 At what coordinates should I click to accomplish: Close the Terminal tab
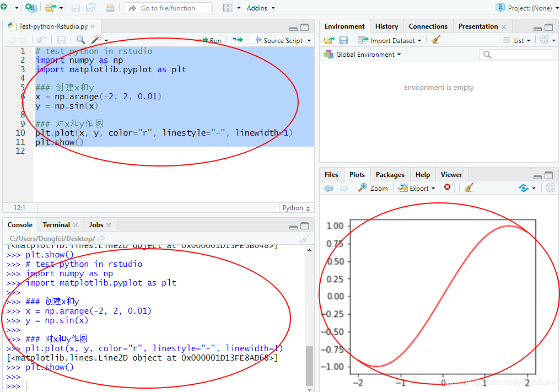[x=76, y=225]
